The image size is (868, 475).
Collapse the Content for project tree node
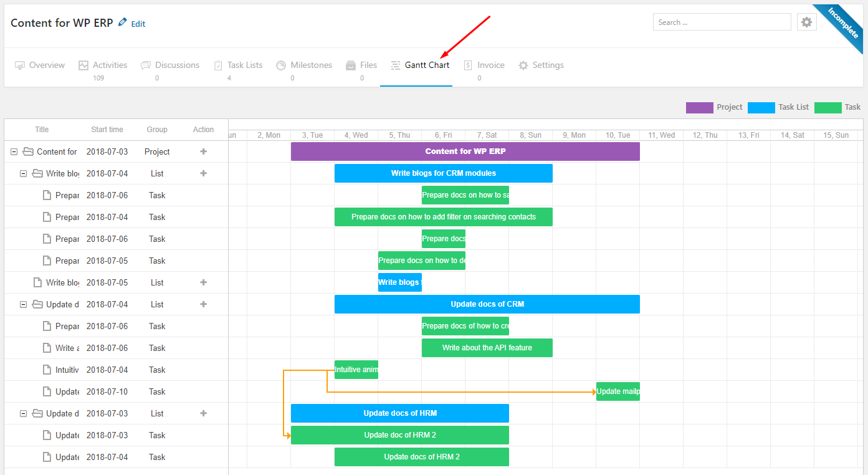(14, 151)
